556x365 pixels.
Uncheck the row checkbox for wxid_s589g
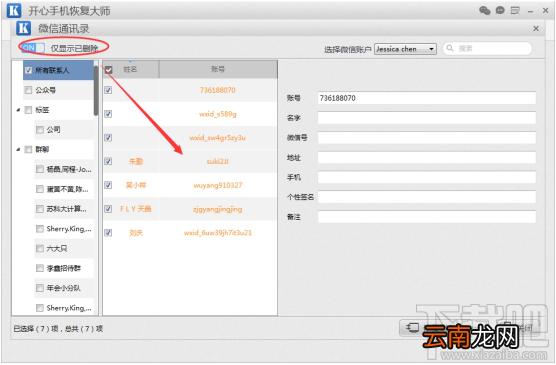coord(108,114)
